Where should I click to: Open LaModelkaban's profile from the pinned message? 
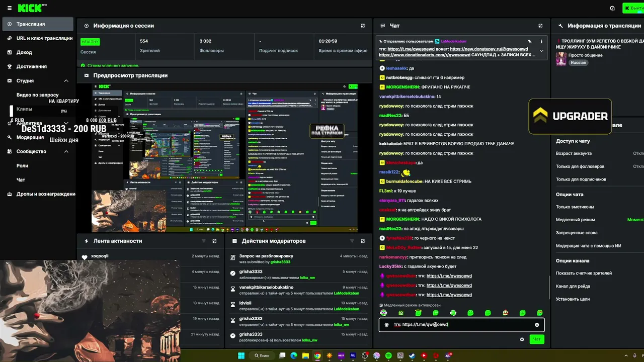coord(453,41)
